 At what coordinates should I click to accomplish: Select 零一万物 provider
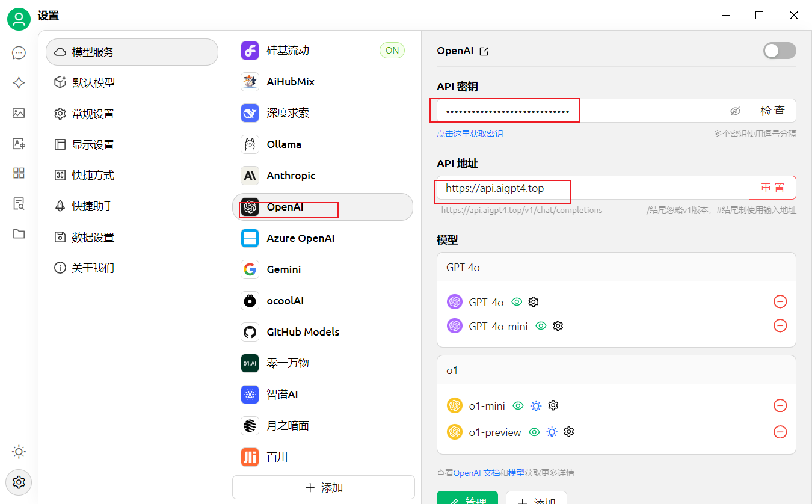[322, 363]
